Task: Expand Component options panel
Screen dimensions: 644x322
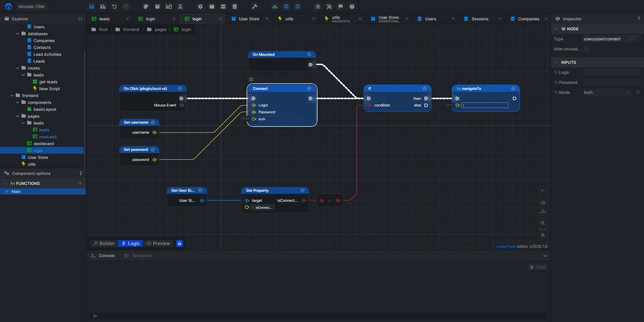Action: tap(80, 173)
